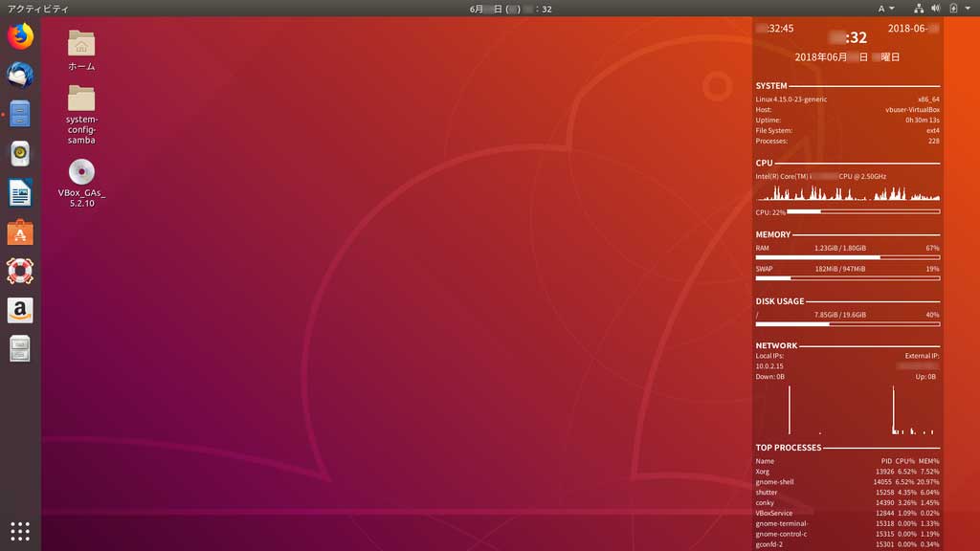Open the Files manager in the dock
Image resolution: width=980 pixels, height=551 pixels.
pyautogui.click(x=20, y=114)
